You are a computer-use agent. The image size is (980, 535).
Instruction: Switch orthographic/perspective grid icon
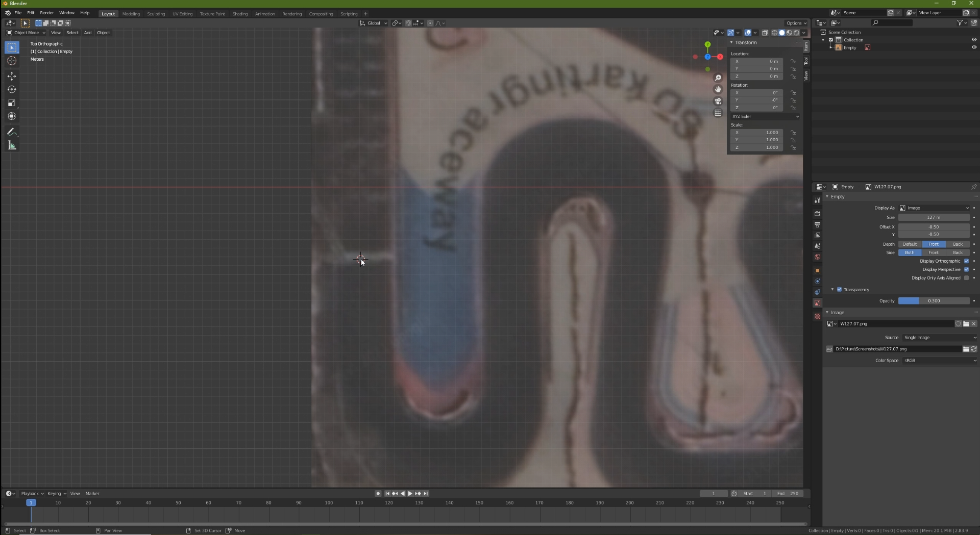click(x=718, y=113)
